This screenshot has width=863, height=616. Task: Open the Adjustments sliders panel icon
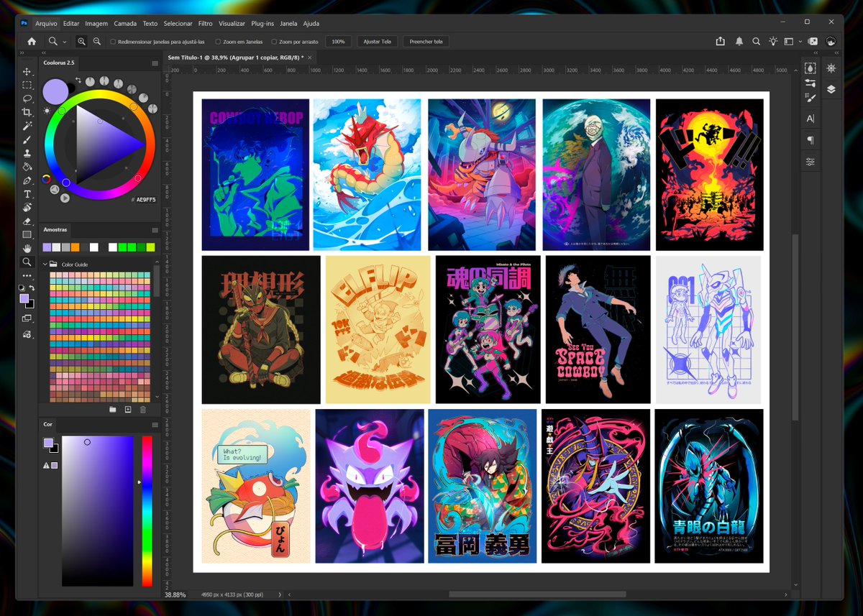pyautogui.click(x=811, y=162)
